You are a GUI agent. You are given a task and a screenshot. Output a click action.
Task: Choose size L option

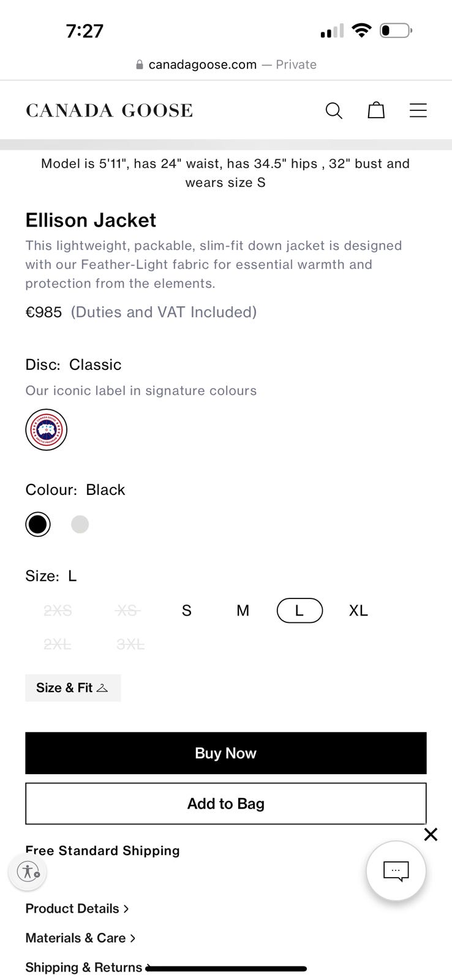coord(299,611)
